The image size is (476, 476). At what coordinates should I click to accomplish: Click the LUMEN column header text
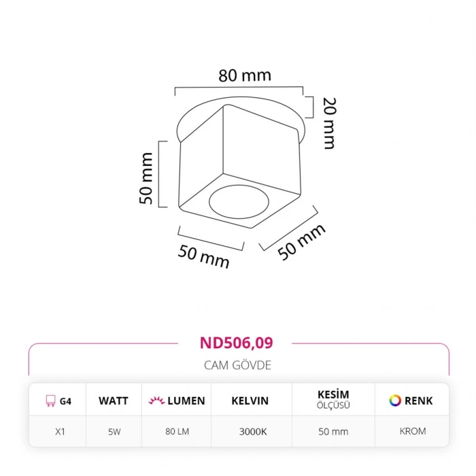coord(186,401)
